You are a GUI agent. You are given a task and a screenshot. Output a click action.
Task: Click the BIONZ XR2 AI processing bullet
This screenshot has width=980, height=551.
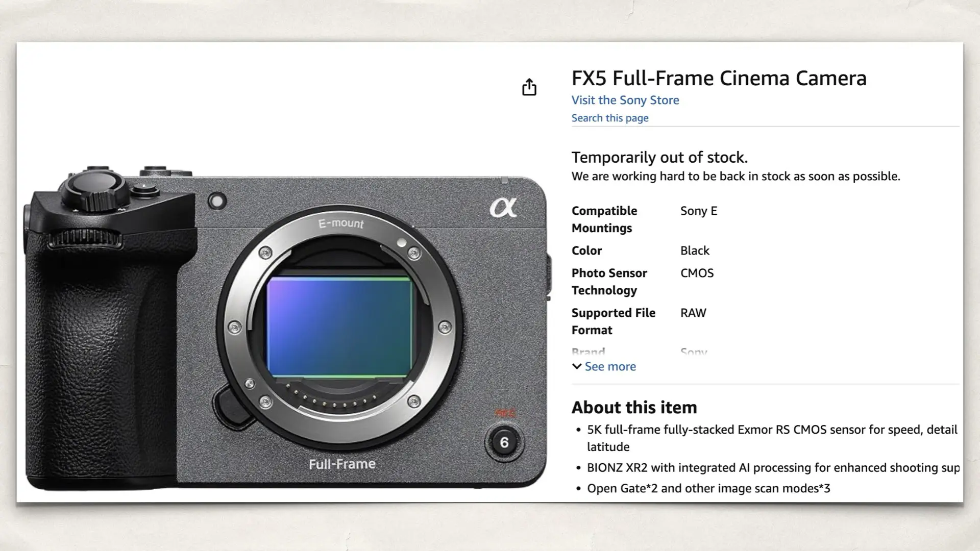click(x=773, y=467)
